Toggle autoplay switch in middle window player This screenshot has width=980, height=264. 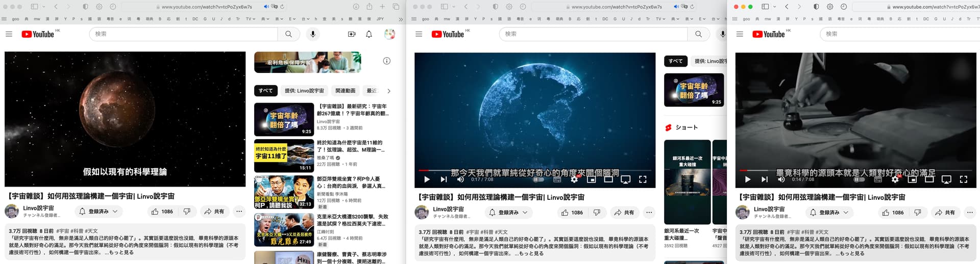[x=538, y=179]
